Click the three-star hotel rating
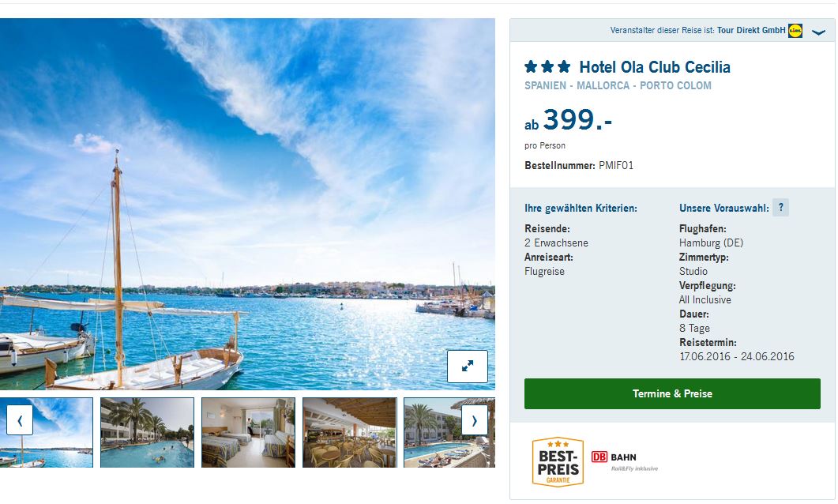838x504 pixels. (x=548, y=67)
